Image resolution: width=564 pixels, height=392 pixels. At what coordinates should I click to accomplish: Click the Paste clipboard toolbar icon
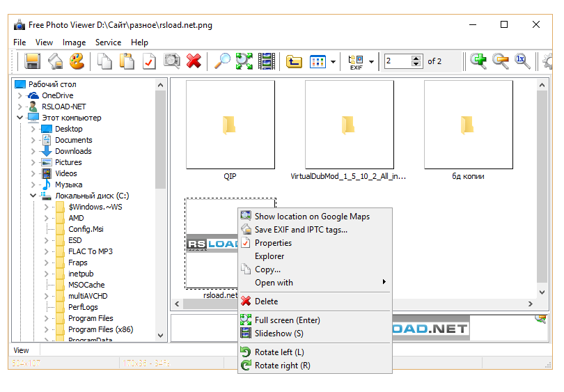point(127,61)
